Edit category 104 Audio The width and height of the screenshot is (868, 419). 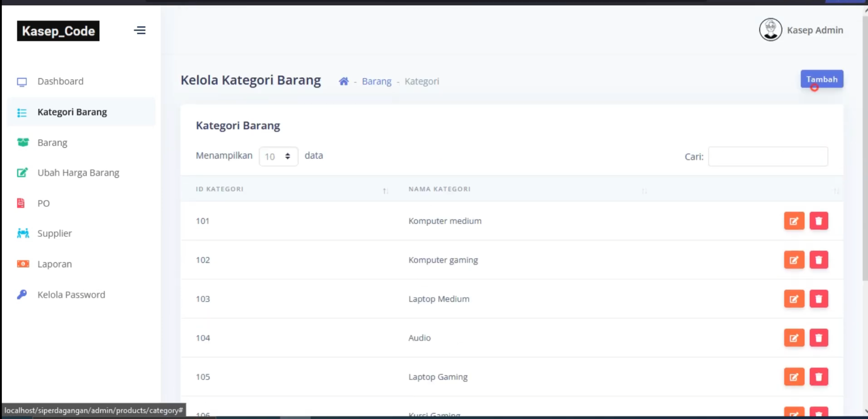click(794, 338)
